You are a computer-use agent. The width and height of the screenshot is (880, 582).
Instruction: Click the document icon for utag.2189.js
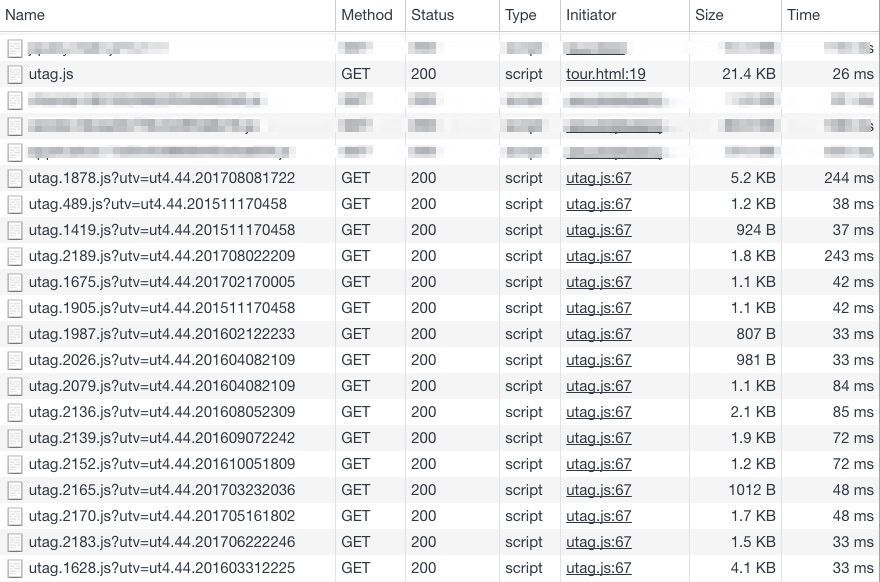[x=14, y=256]
